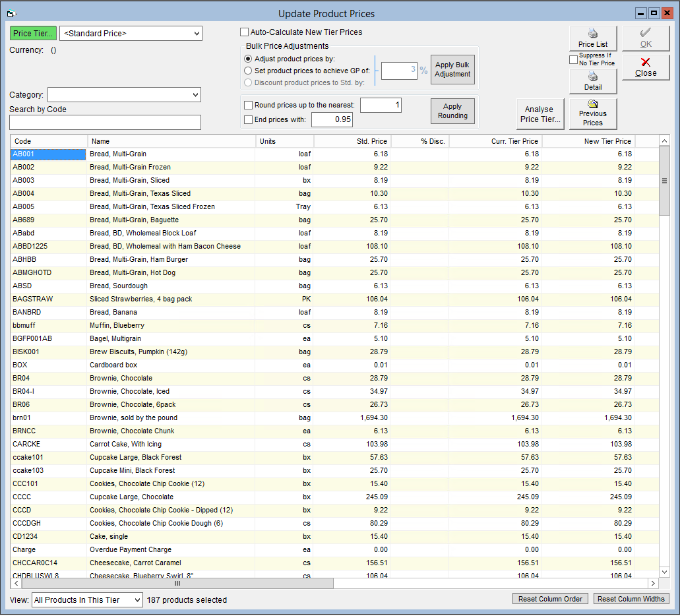The width and height of the screenshot is (680, 616).
Task: Click 'Carrot Cake, With Icing' row
Action: tap(334, 445)
